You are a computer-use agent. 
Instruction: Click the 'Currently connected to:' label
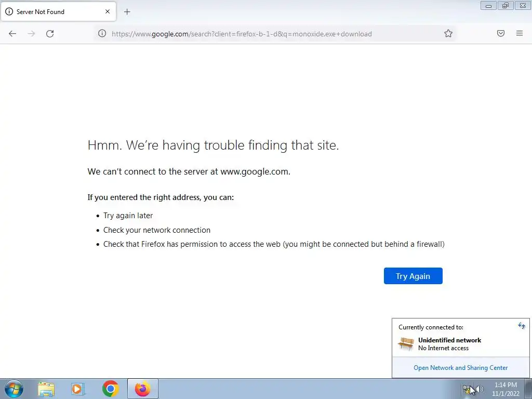pyautogui.click(x=431, y=327)
